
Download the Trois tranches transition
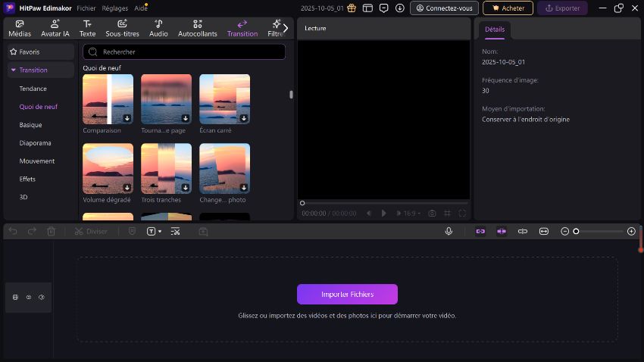tap(185, 188)
